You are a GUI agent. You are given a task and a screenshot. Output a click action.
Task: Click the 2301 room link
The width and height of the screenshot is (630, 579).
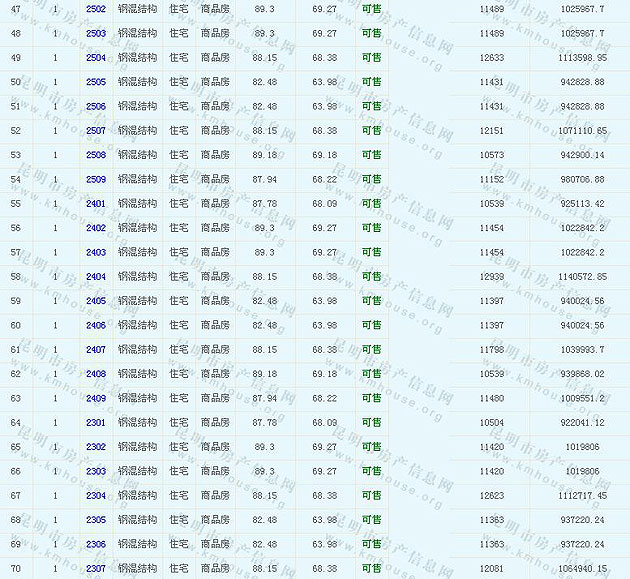96,423
